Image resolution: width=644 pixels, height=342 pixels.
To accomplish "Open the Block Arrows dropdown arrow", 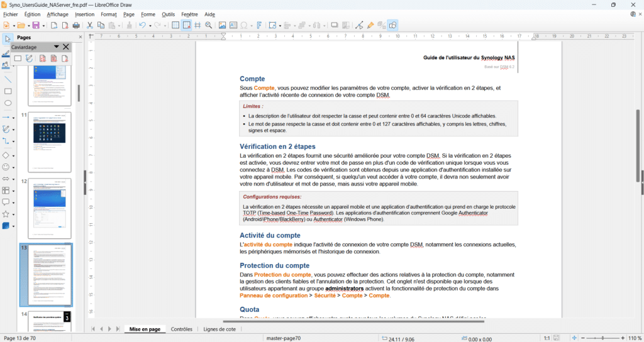I will point(14,179).
